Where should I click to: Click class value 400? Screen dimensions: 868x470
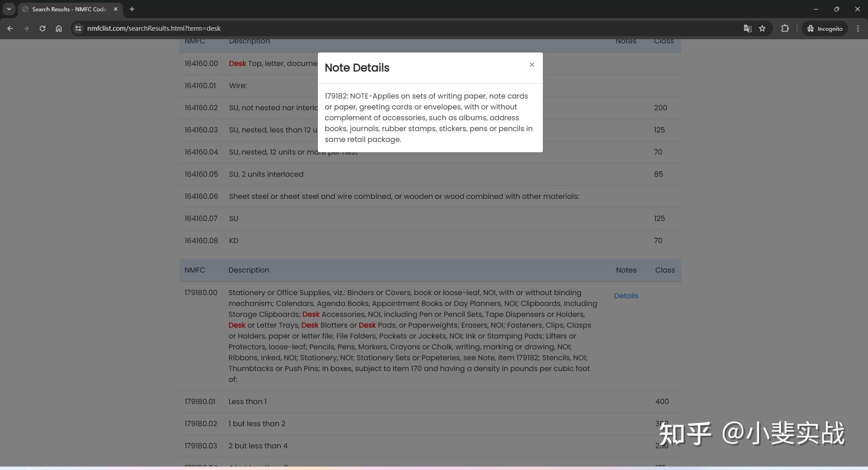662,401
